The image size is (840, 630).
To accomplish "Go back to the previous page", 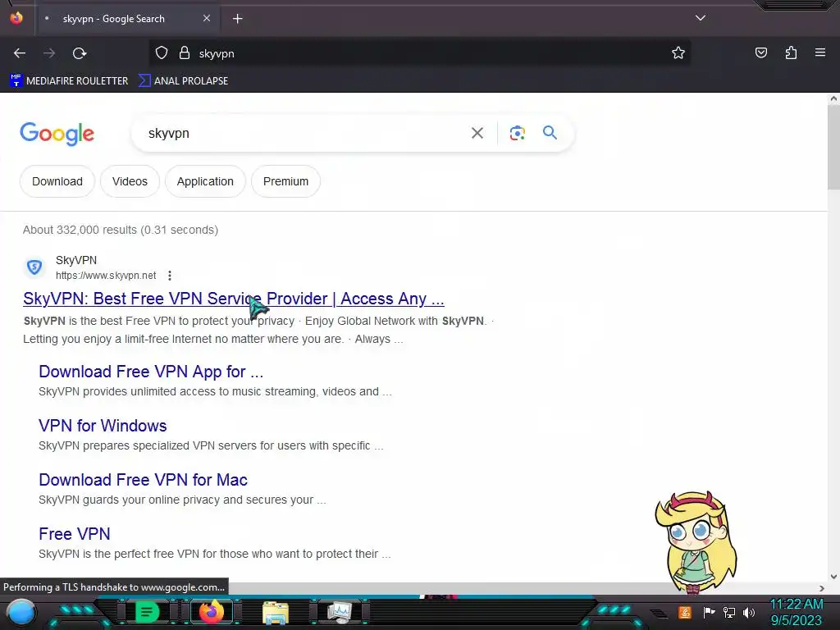I will (20, 53).
